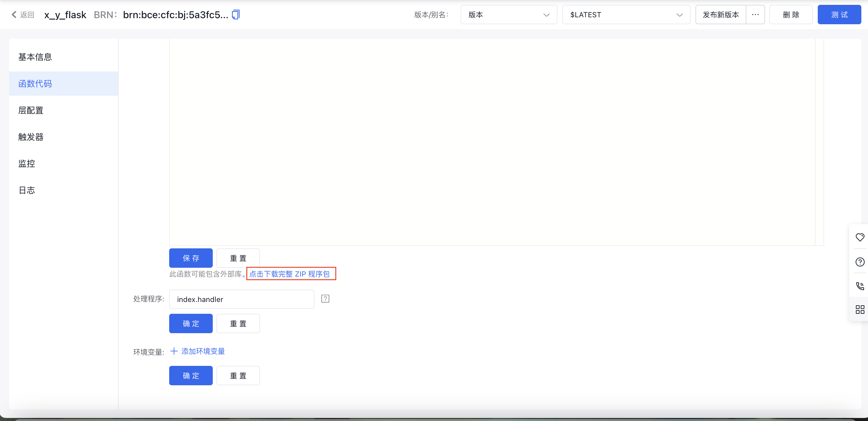Open the 版本 dropdown

(509, 15)
